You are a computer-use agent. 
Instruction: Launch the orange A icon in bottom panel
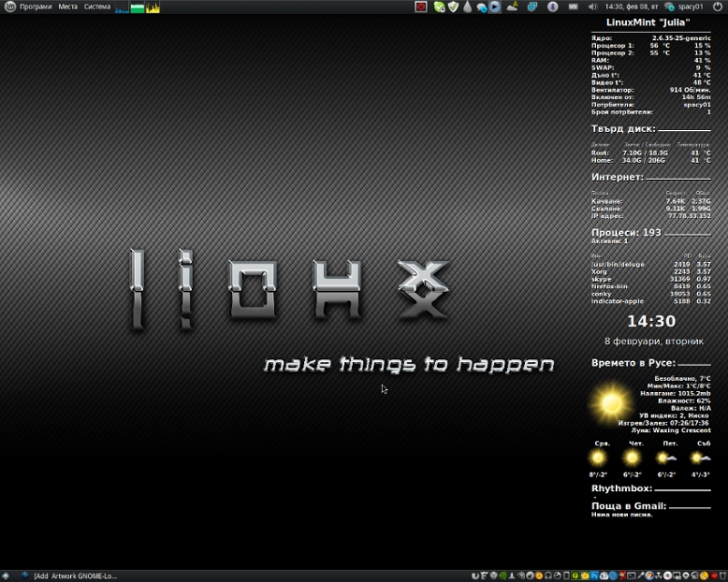(x=539, y=576)
